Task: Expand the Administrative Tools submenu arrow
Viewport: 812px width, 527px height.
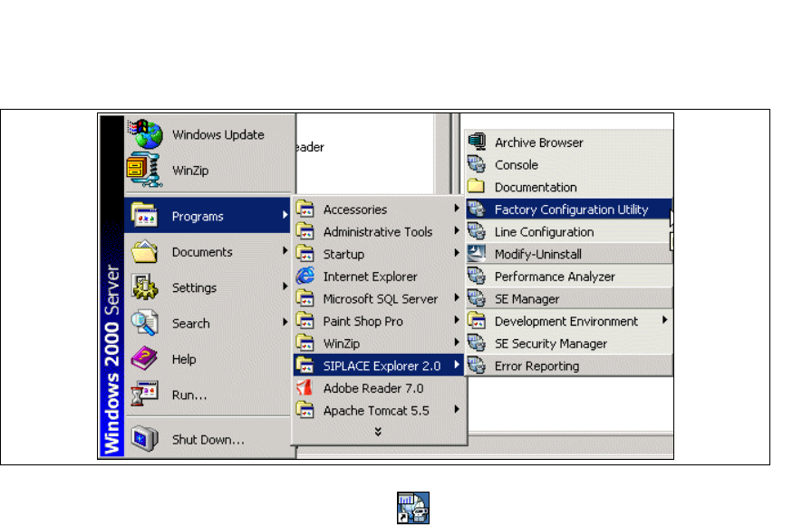Action: [x=456, y=230]
